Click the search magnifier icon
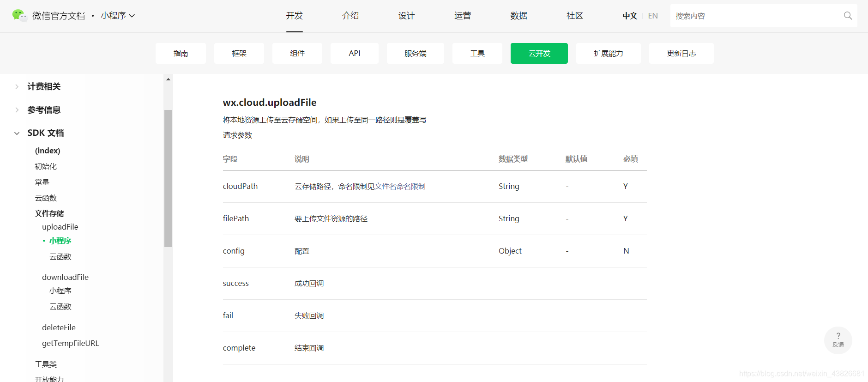 (848, 16)
